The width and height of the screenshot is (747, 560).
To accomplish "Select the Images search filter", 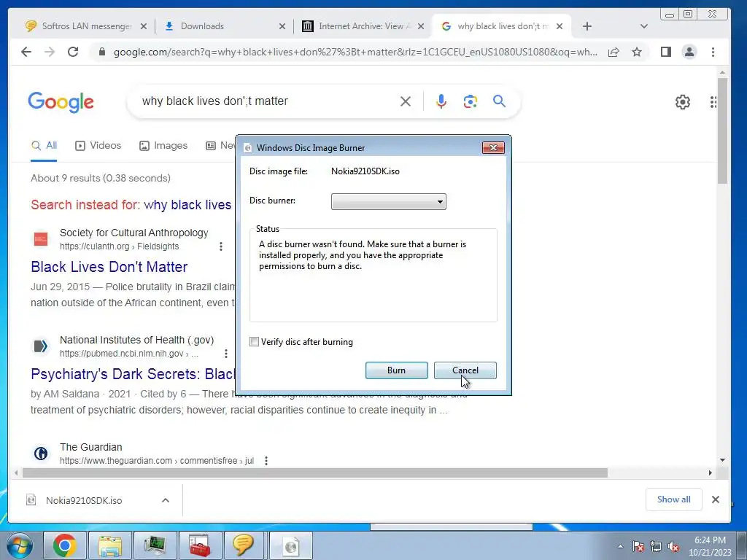I will point(163,146).
